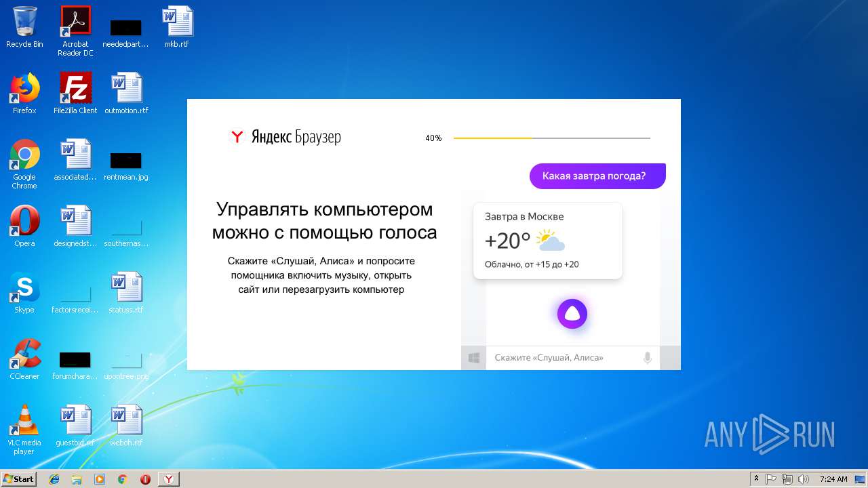Open Internet Explorer from the taskbar
The image size is (868, 488).
click(x=54, y=479)
